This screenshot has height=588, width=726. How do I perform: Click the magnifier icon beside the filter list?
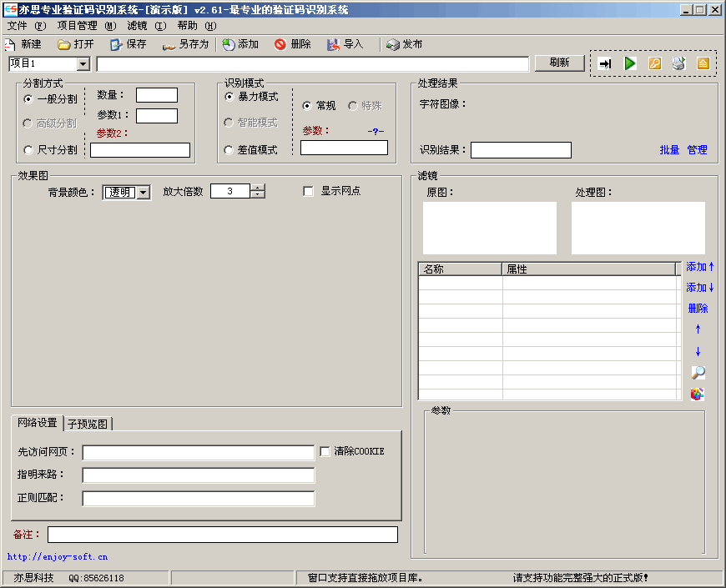(698, 373)
